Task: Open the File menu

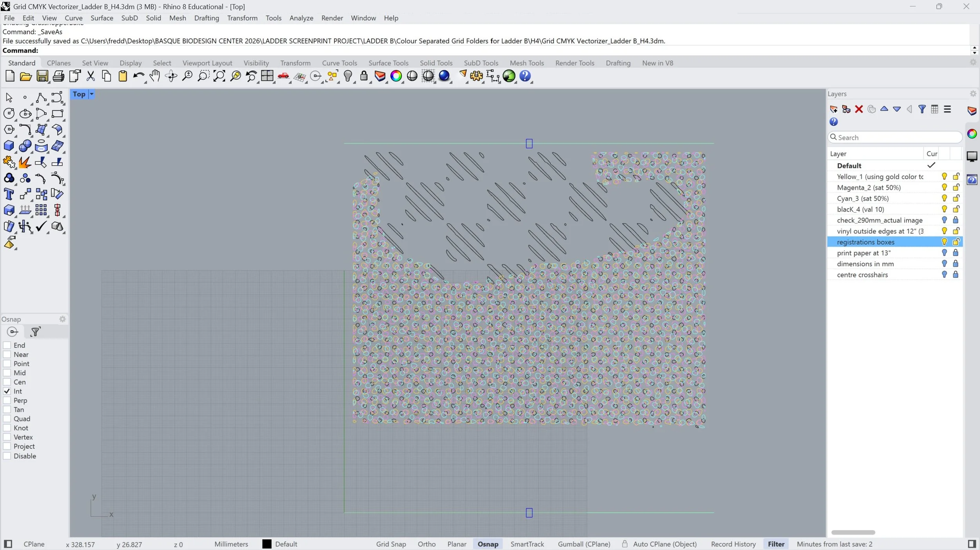Action: [9, 18]
